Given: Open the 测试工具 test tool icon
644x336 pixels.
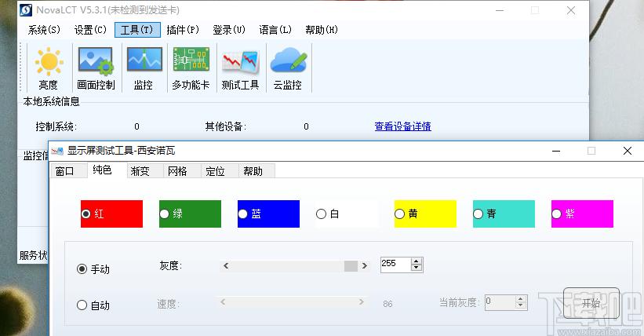Looking at the screenshot, I should (x=240, y=68).
